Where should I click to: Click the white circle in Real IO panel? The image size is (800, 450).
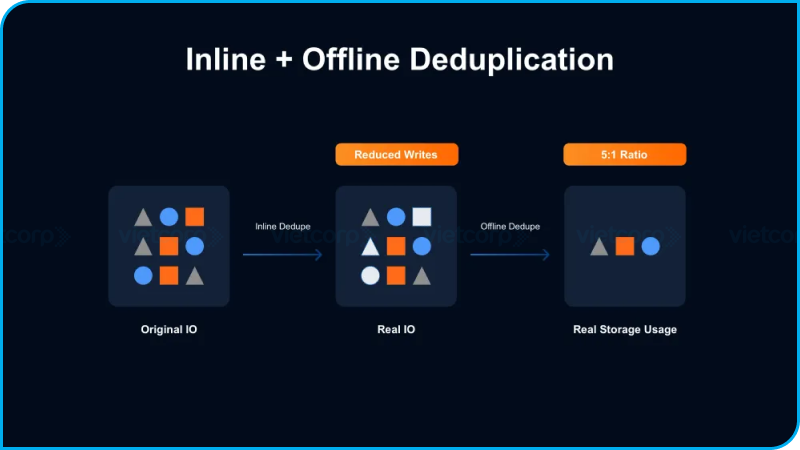click(370, 275)
